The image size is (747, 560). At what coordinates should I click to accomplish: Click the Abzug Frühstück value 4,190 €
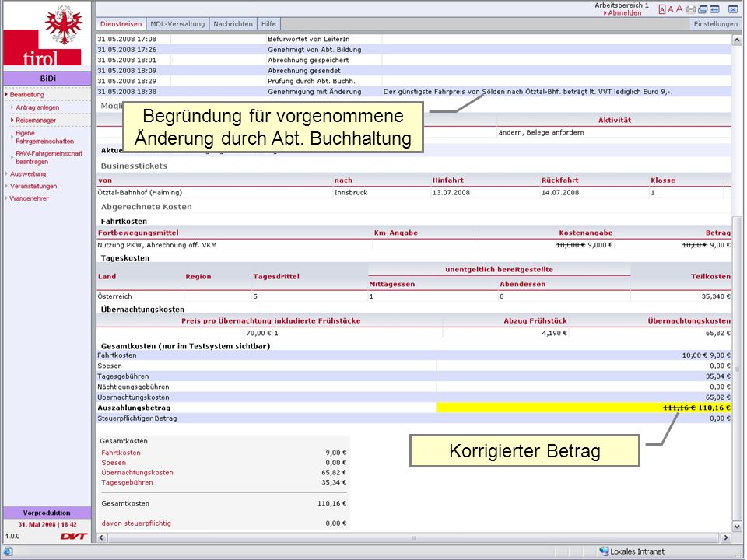click(x=554, y=333)
